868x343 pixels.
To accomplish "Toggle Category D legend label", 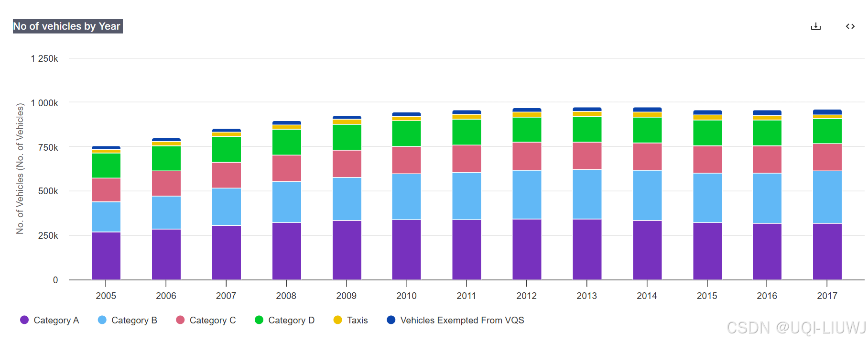I will (291, 320).
